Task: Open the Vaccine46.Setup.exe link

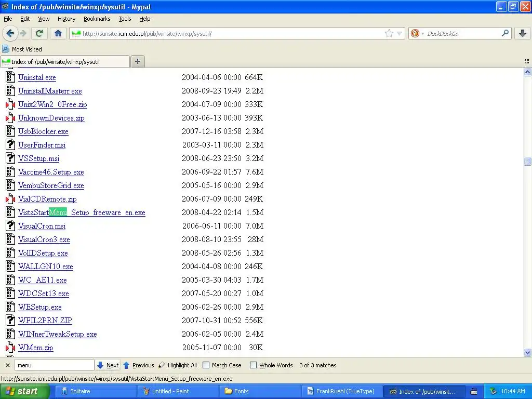Action: pyautogui.click(x=51, y=172)
